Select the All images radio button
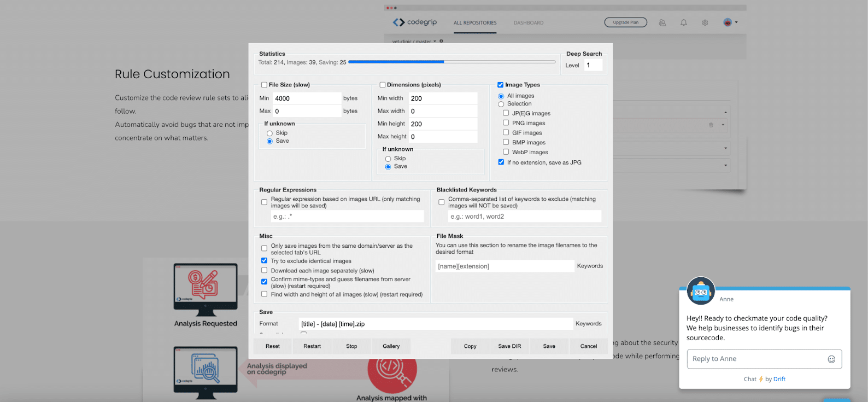 point(501,96)
